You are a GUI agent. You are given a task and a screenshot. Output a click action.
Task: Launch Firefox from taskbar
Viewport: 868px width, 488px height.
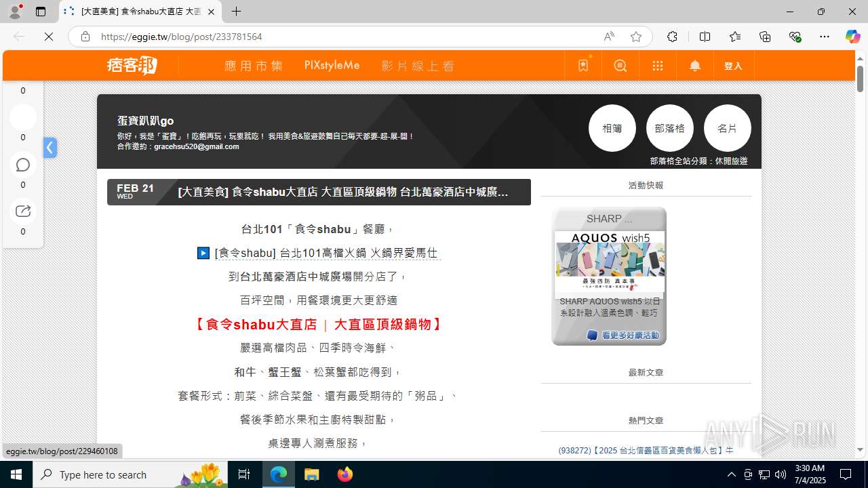344,474
